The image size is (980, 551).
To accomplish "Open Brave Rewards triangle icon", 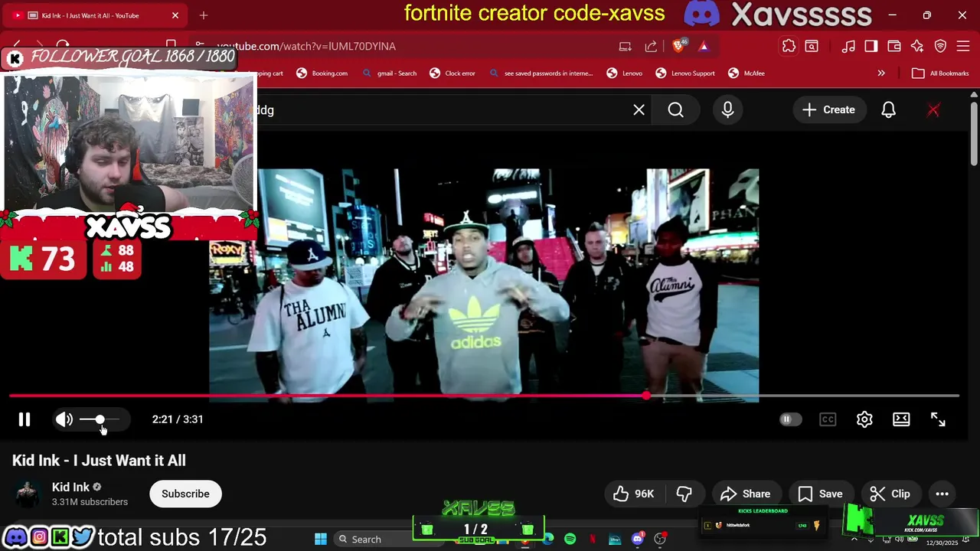I will (x=704, y=47).
